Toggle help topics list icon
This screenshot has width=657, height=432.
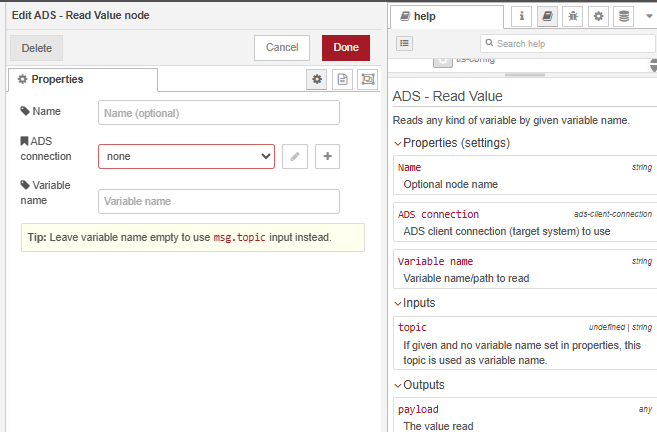point(404,43)
